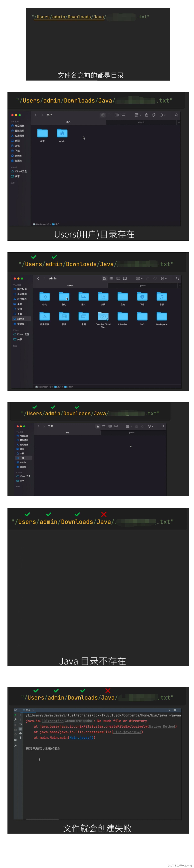Select the admin tab in the admin window
This screenshot has height=868, width=194.
(70, 285)
